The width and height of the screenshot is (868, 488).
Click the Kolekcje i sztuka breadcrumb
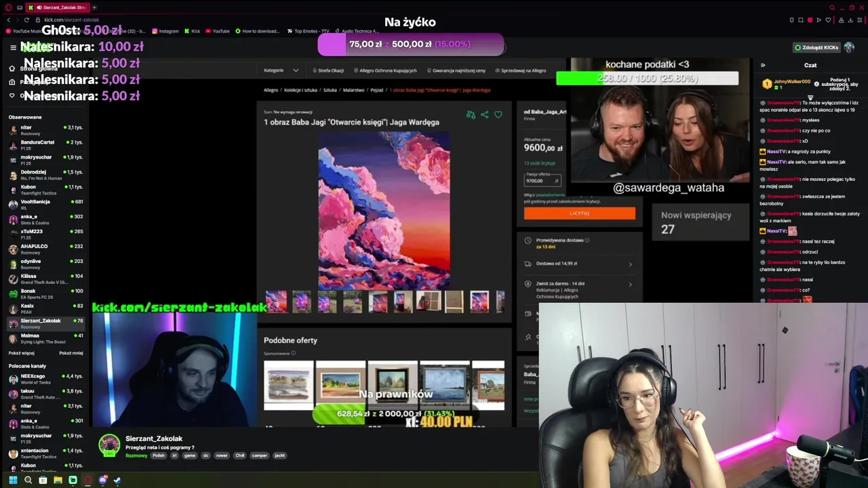click(300, 90)
